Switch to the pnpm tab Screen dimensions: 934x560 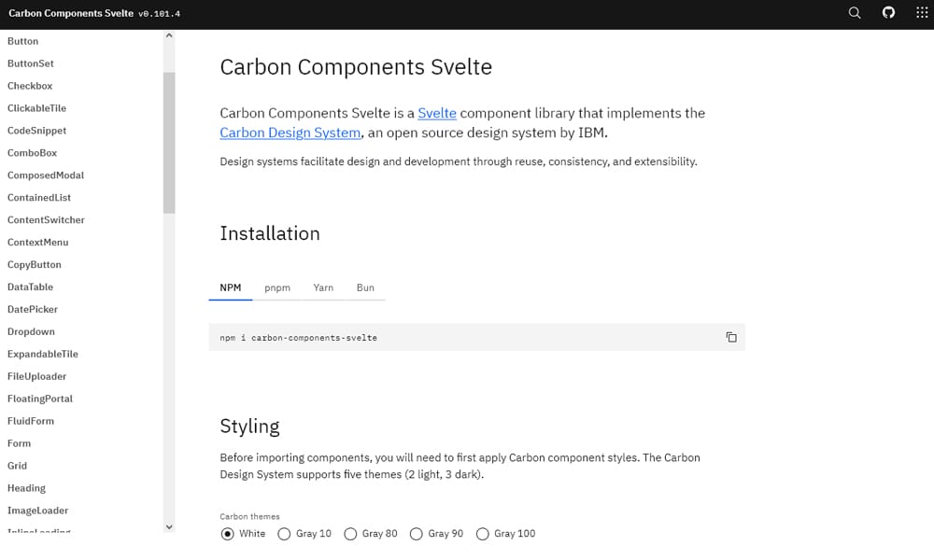pyautogui.click(x=277, y=288)
